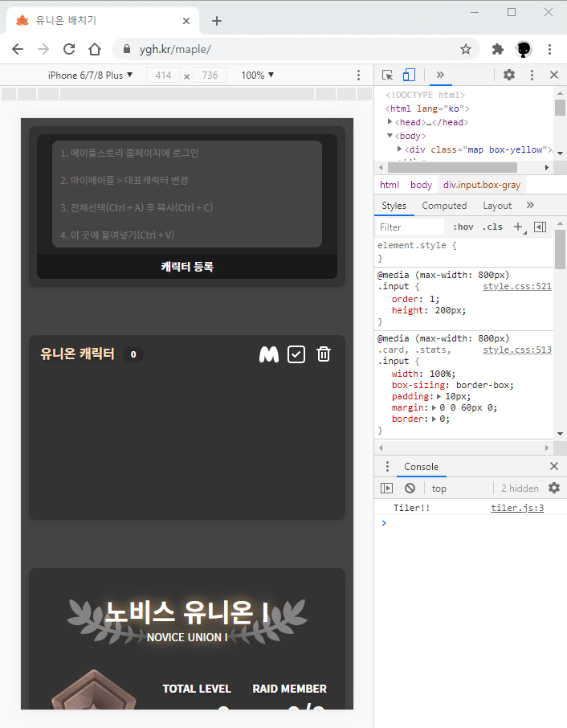Clear the console
567x728 pixels.
tap(410, 488)
